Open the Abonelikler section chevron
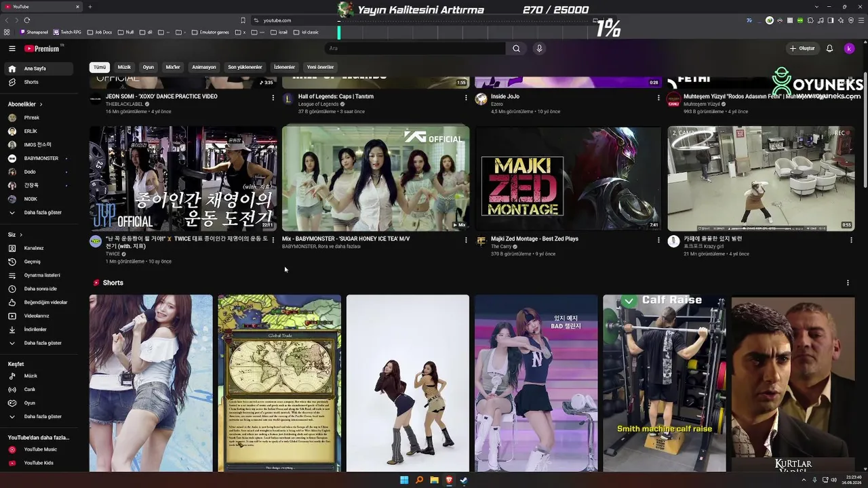Image resolution: width=868 pixels, height=488 pixels. [x=41, y=104]
